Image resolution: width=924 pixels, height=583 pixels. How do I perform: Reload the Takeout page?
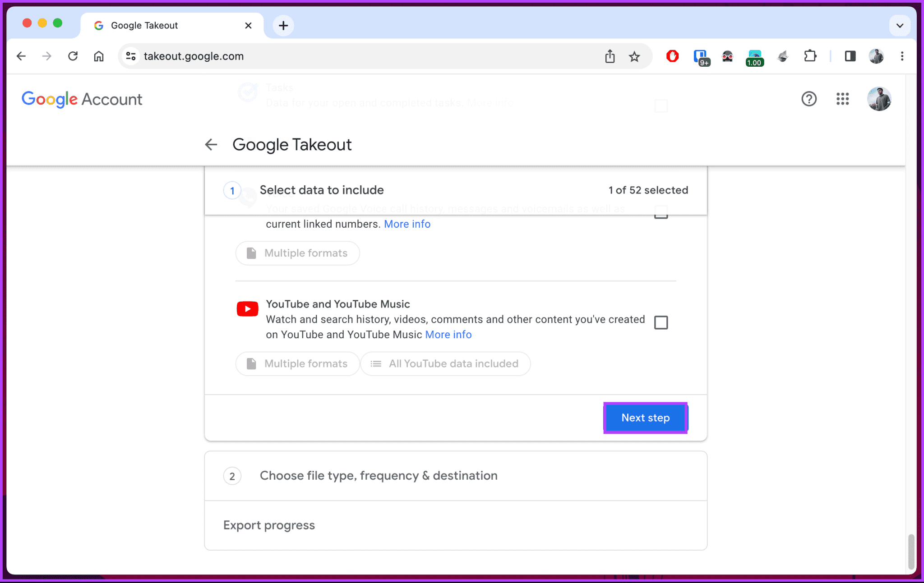pos(73,56)
